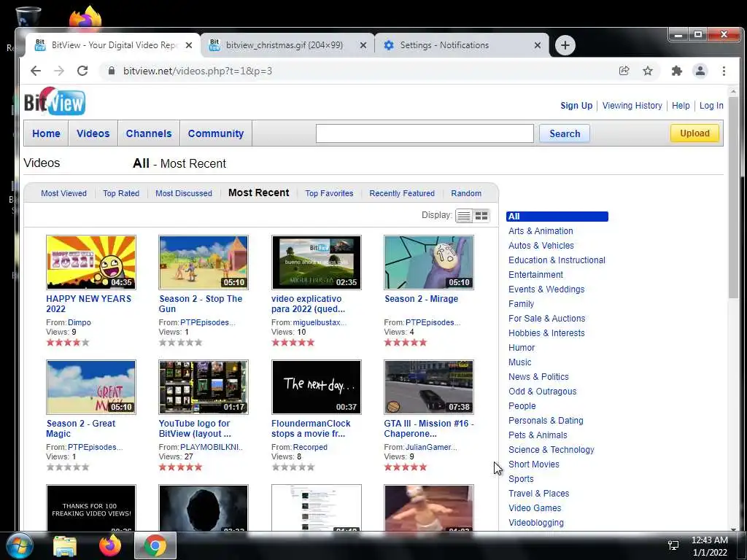Select the Music category

click(x=519, y=362)
